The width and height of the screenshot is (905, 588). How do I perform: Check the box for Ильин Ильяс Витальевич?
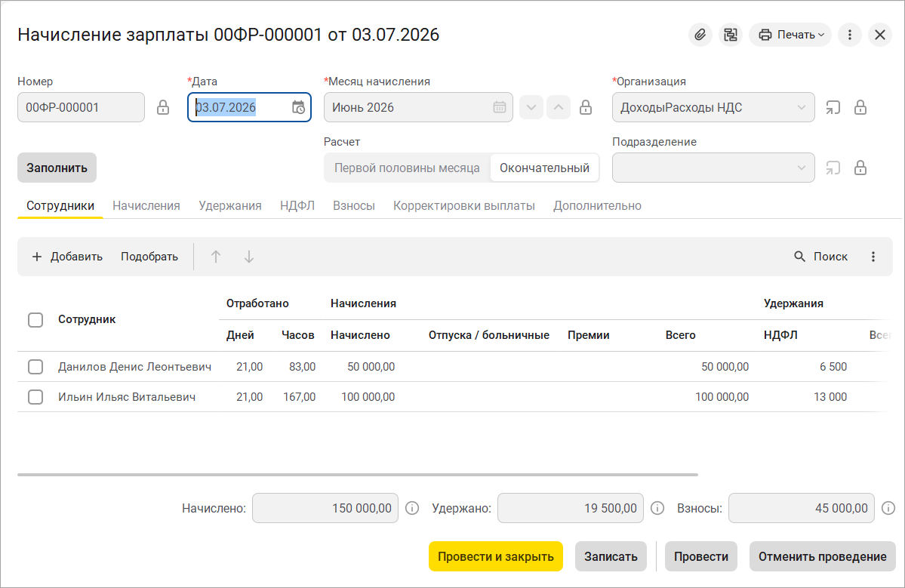(35, 396)
